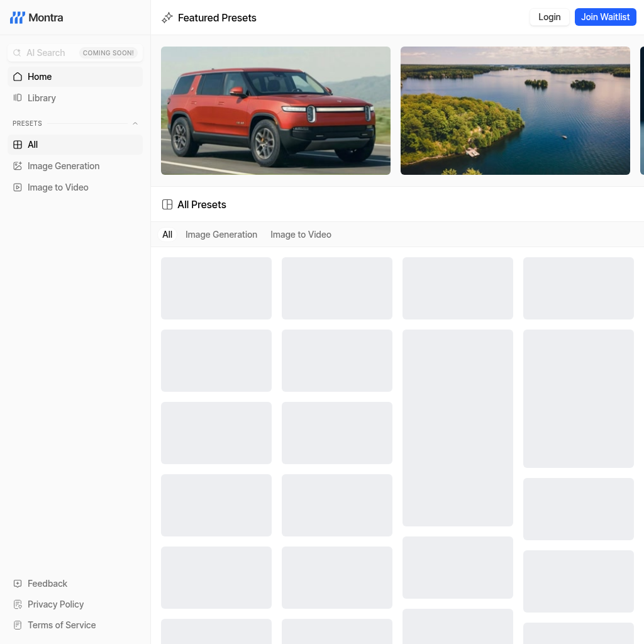
Task: Open the Terms of Service link
Action: [62, 625]
